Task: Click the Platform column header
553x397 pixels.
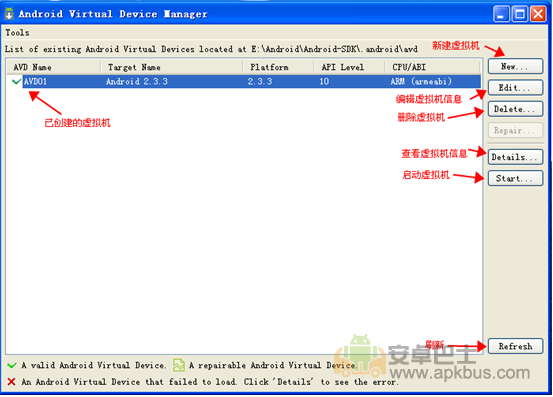Action: (x=278, y=67)
